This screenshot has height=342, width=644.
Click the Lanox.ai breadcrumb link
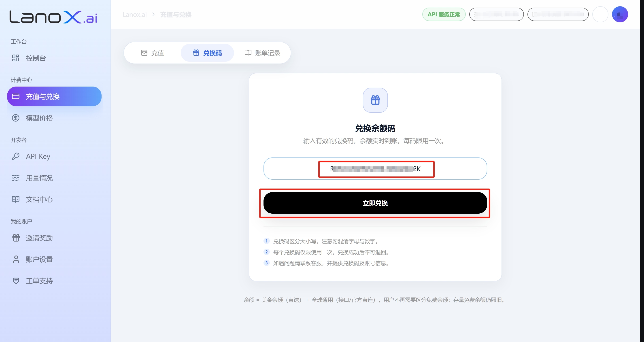pos(134,15)
